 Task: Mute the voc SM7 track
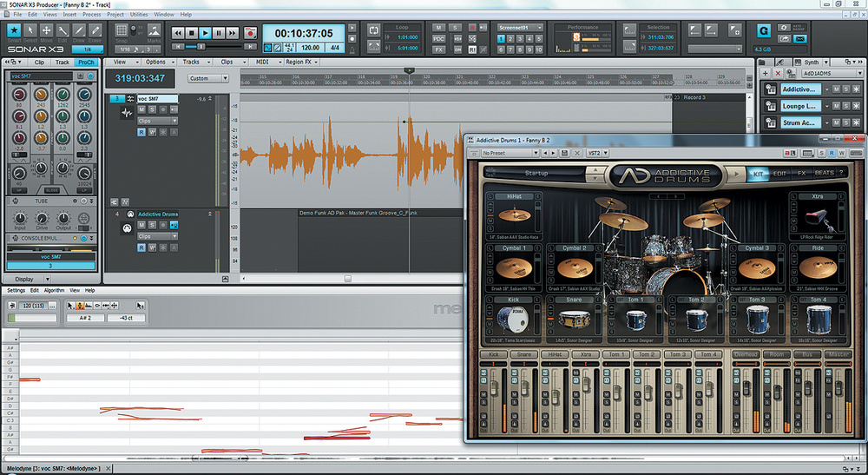coord(141,109)
